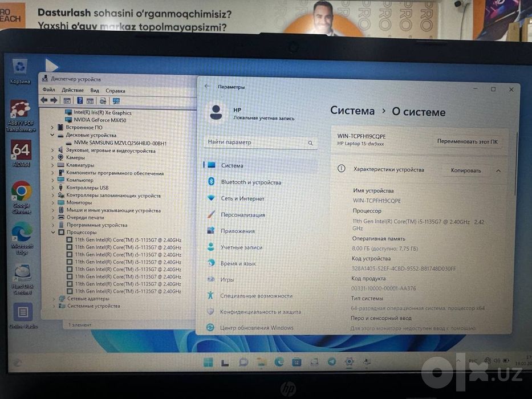Open Microsoft Edge from the taskbar
Viewport: 532px width, 399px height.
pos(279,362)
